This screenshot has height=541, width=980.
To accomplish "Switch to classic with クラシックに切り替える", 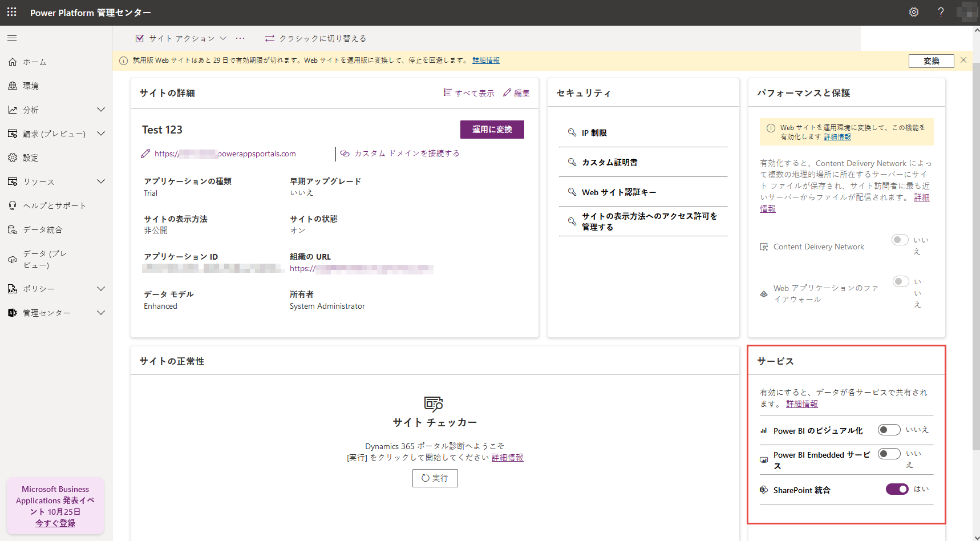I will click(315, 38).
